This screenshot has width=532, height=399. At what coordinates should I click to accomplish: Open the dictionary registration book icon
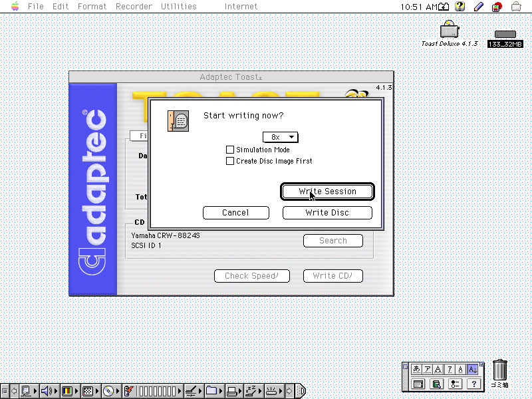pyautogui.click(x=437, y=384)
